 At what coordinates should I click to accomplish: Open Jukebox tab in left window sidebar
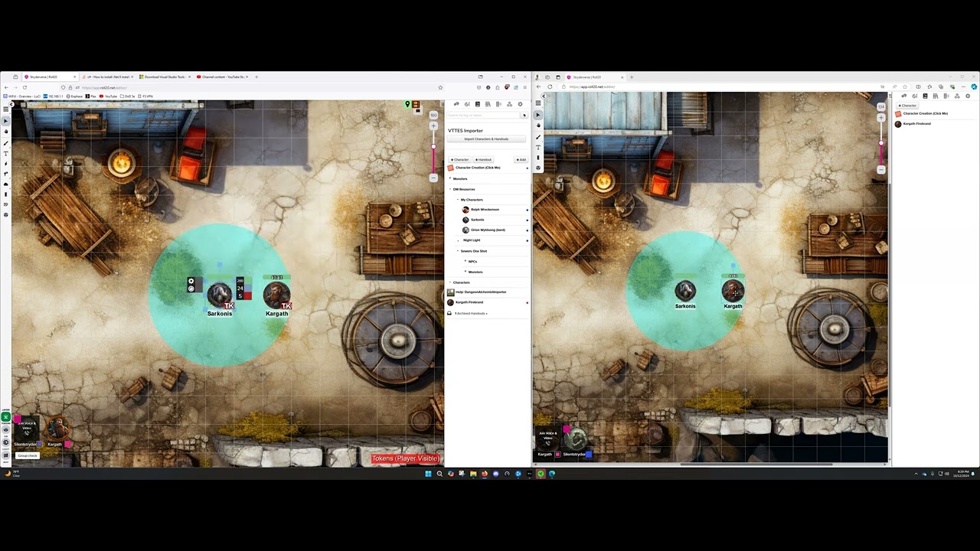click(498, 104)
